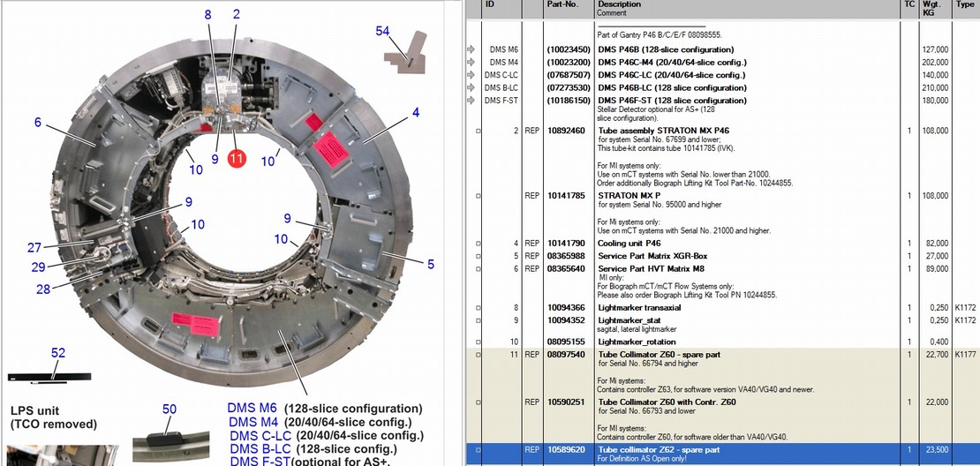Click the arrow icon beside DMS M4 row
This screenshot has width=980, height=466.
tap(471, 62)
